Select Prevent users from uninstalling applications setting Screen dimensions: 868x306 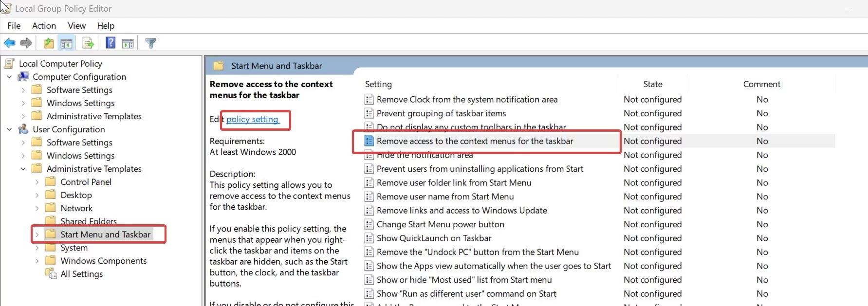click(480, 168)
